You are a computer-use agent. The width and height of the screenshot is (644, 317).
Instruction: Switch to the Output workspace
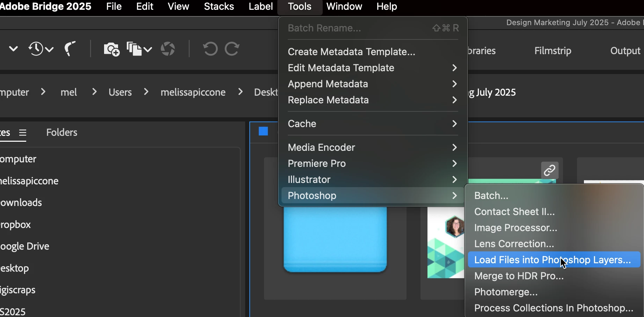pos(625,51)
